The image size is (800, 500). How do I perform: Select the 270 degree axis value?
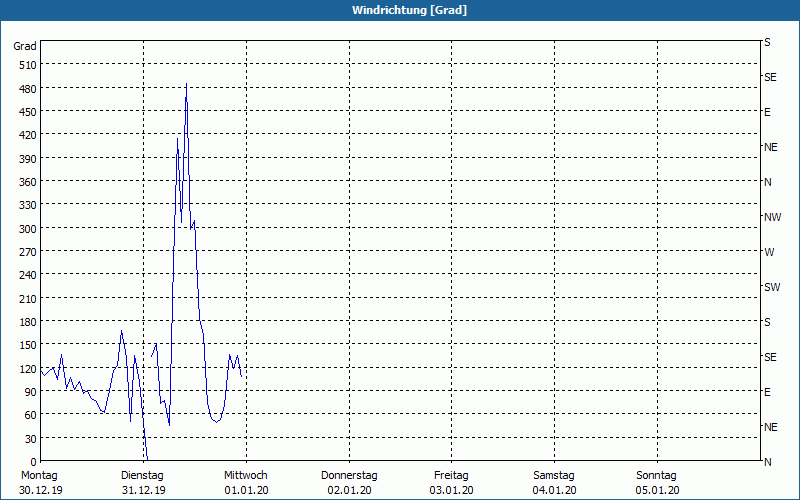[28, 252]
